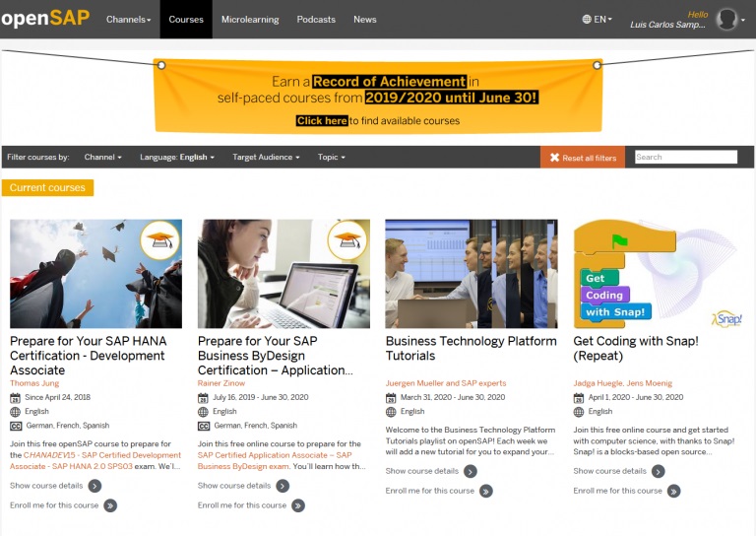Click the globe icon under ByDesign course
This screenshot has height=536, width=756.
[x=203, y=412]
